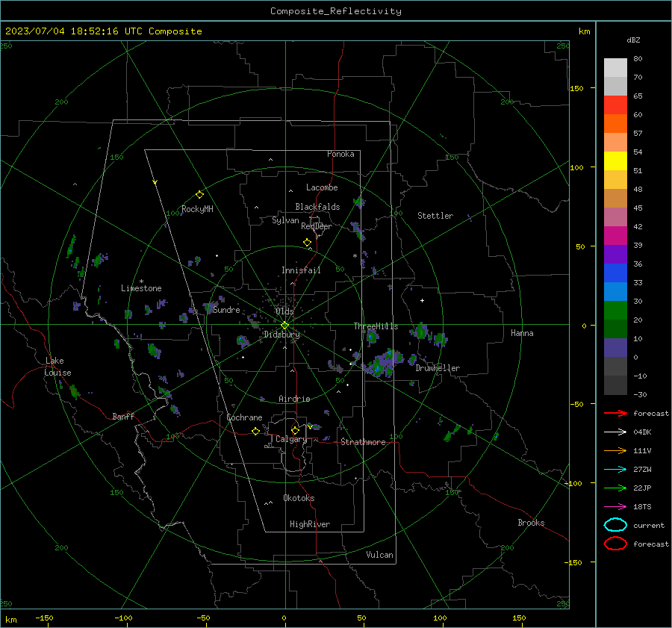Click the radar echo cluster west of Drumheller
This screenshot has width=672, height=628.
point(383,364)
